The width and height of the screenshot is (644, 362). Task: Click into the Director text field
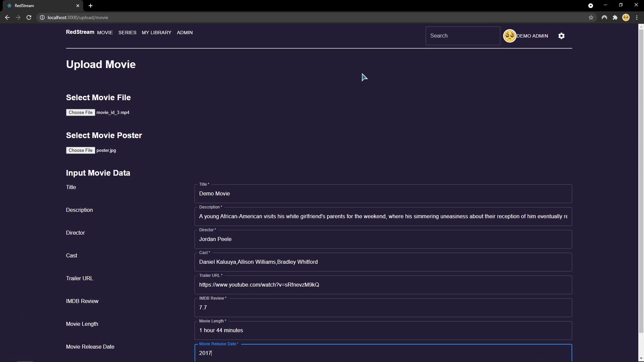point(383,239)
